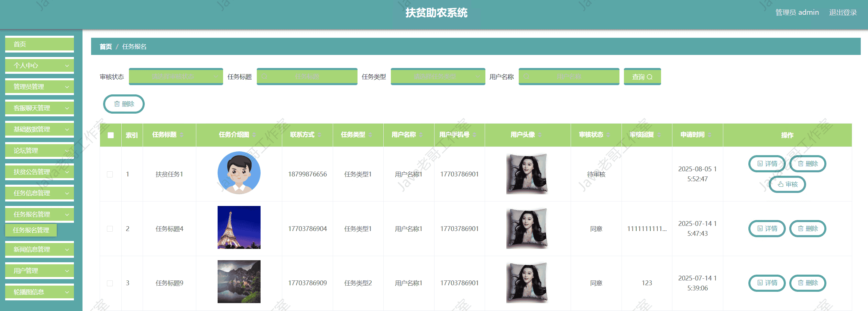This screenshot has height=311, width=868.
Task: Expand the 客服聊天管理 sidebar menu
Action: [x=40, y=108]
